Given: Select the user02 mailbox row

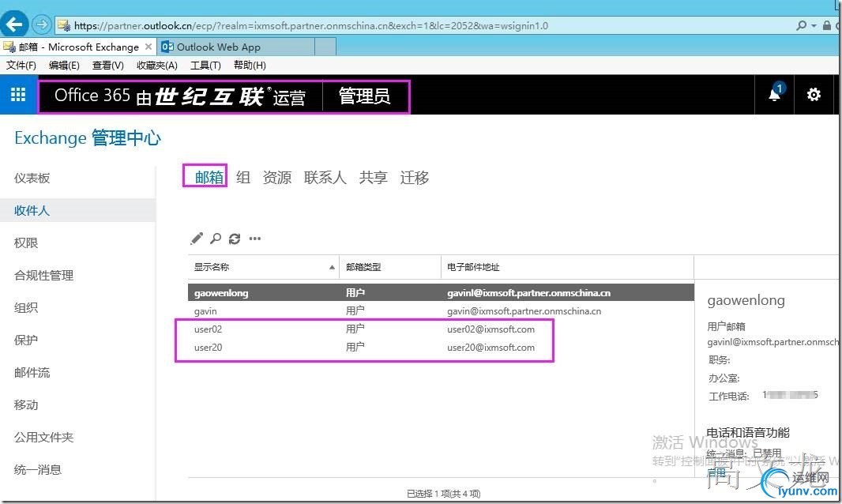Looking at the screenshot, I should [x=441, y=329].
